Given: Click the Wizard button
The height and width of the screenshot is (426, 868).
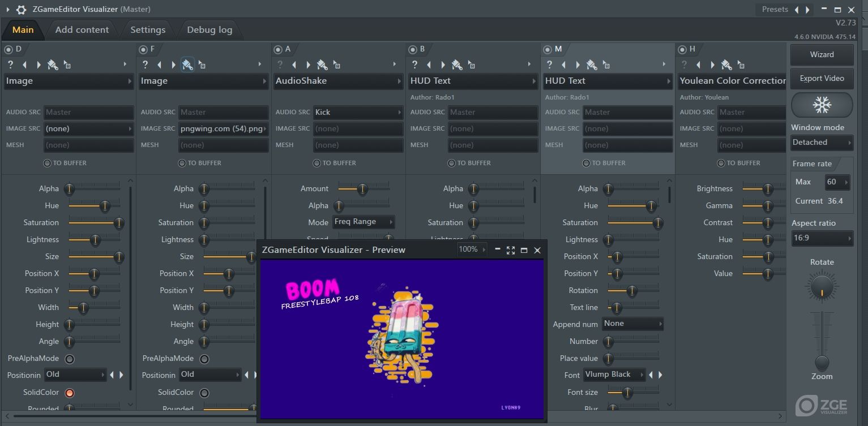Looking at the screenshot, I should click(822, 55).
